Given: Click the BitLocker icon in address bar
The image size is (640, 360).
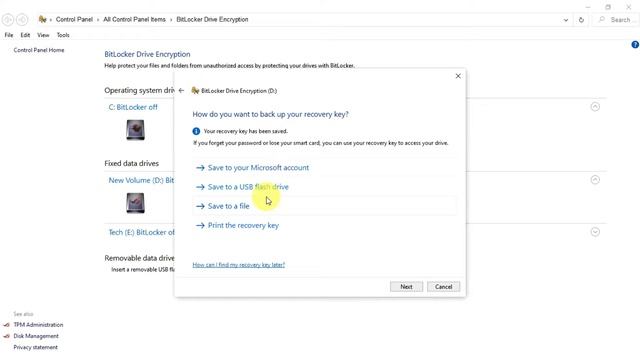Looking at the screenshot, I should pyautogui.click(x=42, y=19).
